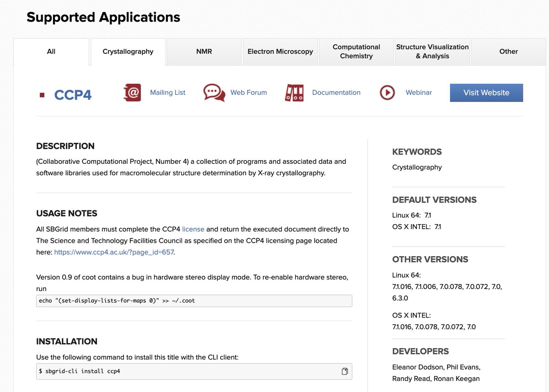This screenshot has height=392, width=549.
Task: Select the Electron Microscopy tab
Action: point(280,52)
